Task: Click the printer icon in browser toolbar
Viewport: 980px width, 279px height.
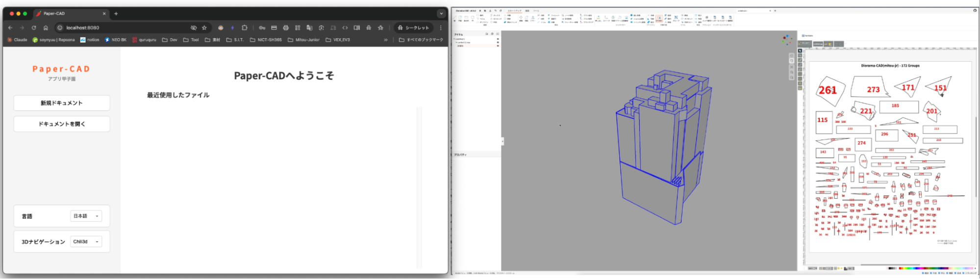Action: click(286, 28)
